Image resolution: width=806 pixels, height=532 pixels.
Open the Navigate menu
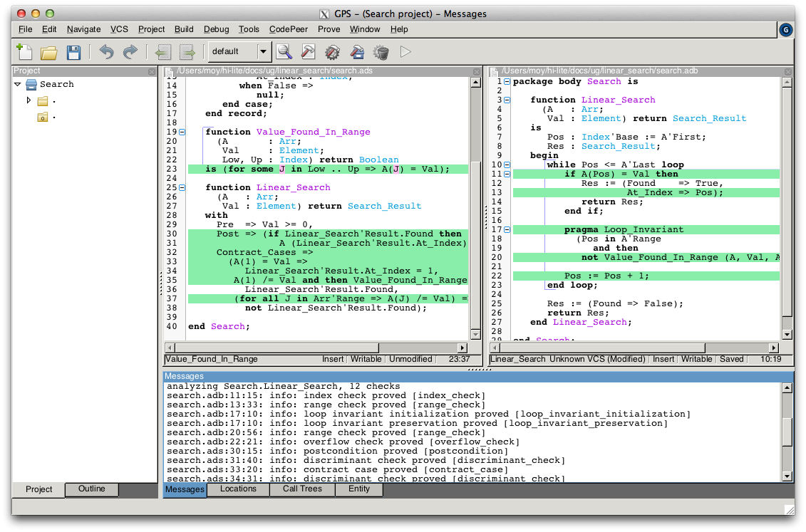[84, 29]
